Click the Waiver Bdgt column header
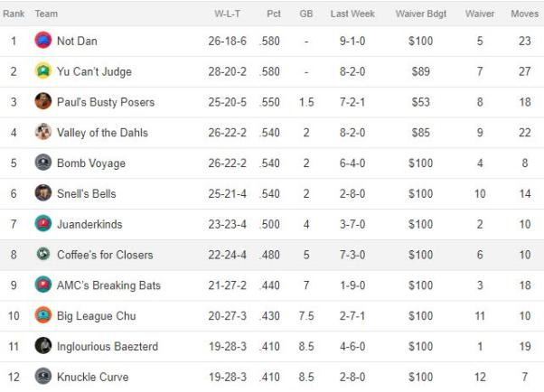The width and height of the screenshot is (544, 392). coord(421,14)
